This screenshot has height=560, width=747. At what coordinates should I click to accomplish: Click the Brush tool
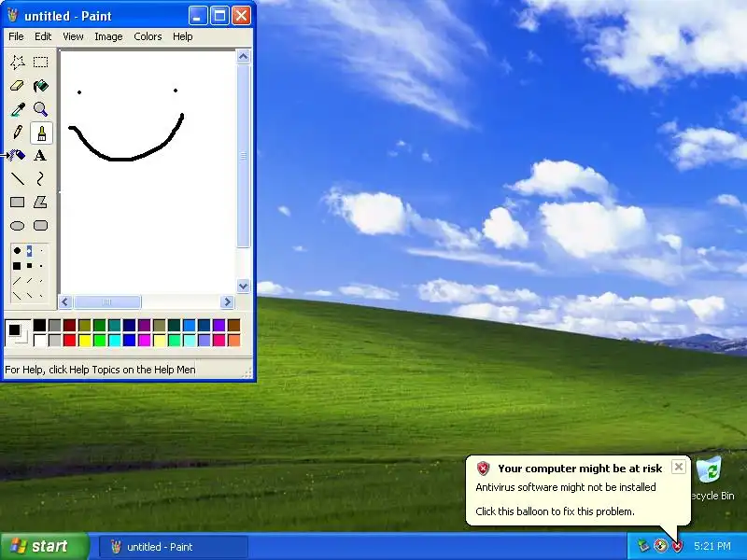pos(41,133)
